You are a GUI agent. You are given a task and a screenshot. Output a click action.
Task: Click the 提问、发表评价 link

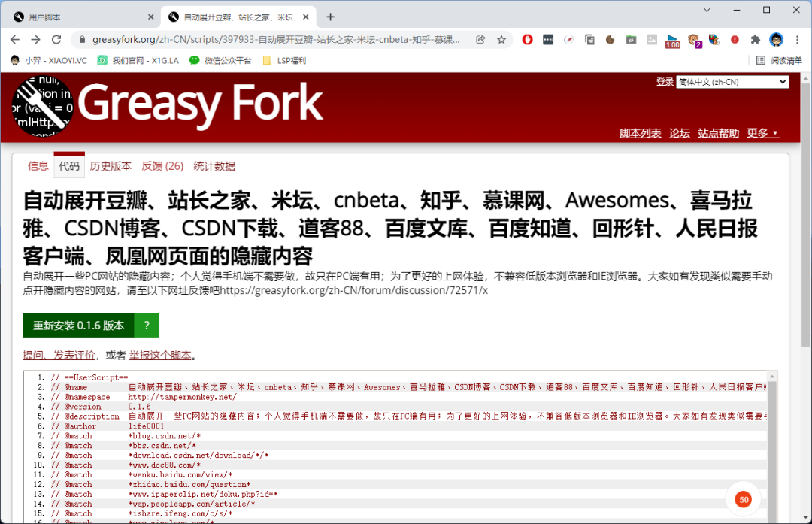[59, 355]
